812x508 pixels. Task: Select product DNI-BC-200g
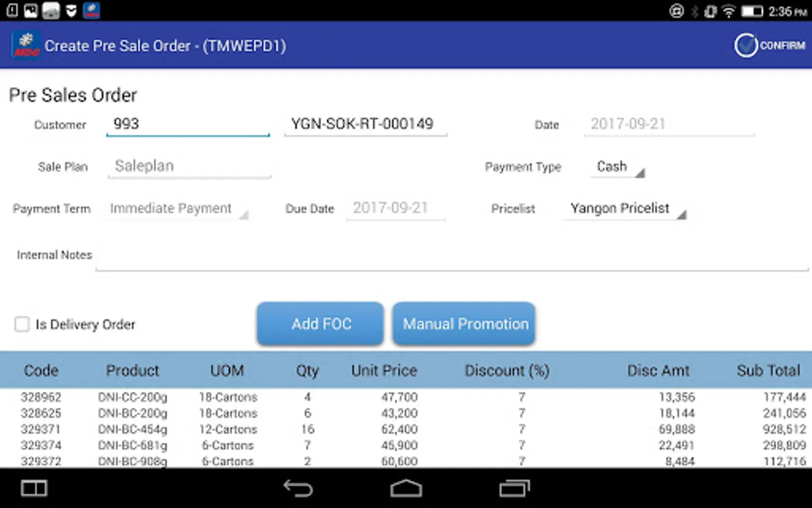(133, 413)
